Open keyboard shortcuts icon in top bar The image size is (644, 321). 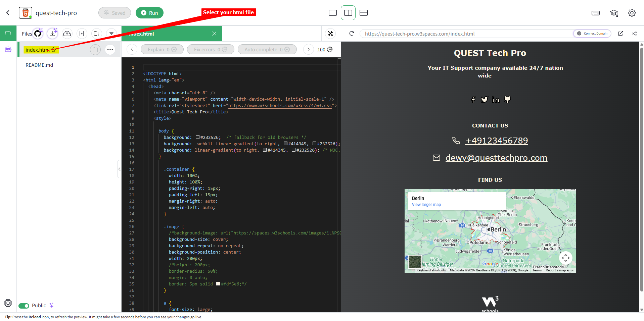point(596,13)
